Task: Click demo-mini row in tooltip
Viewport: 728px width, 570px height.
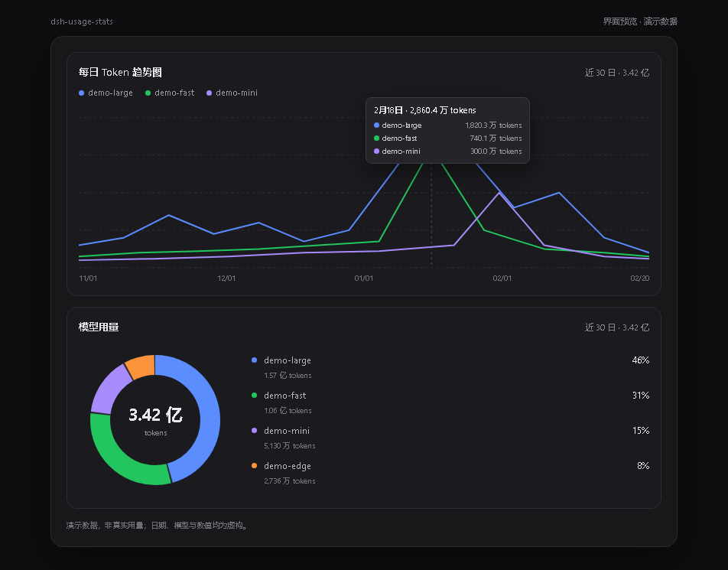Action: click(x=447, y=151)
